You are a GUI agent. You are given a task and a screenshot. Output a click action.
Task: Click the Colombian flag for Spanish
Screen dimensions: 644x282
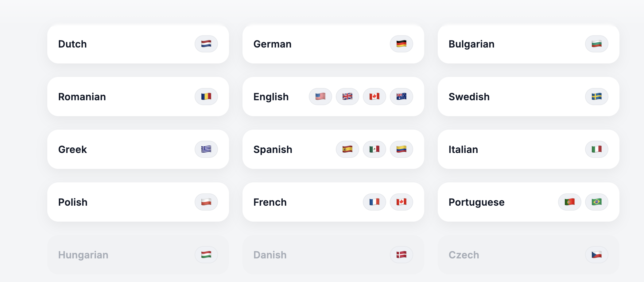(401, 149)
